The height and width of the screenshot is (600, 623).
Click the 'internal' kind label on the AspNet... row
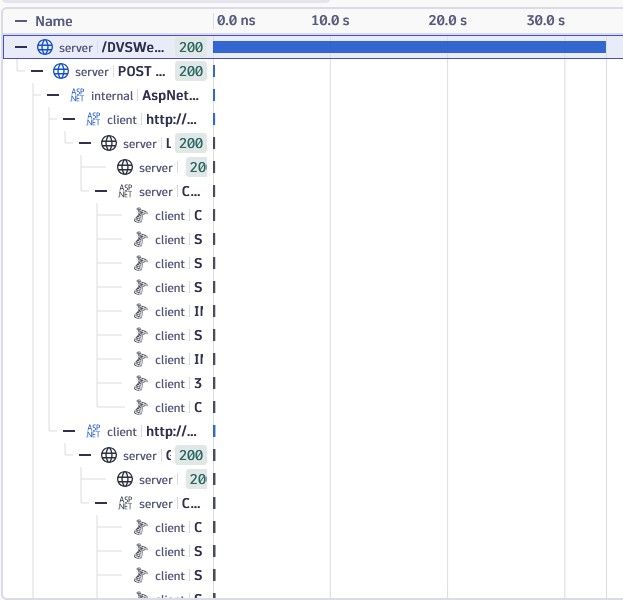pos(112,96)
